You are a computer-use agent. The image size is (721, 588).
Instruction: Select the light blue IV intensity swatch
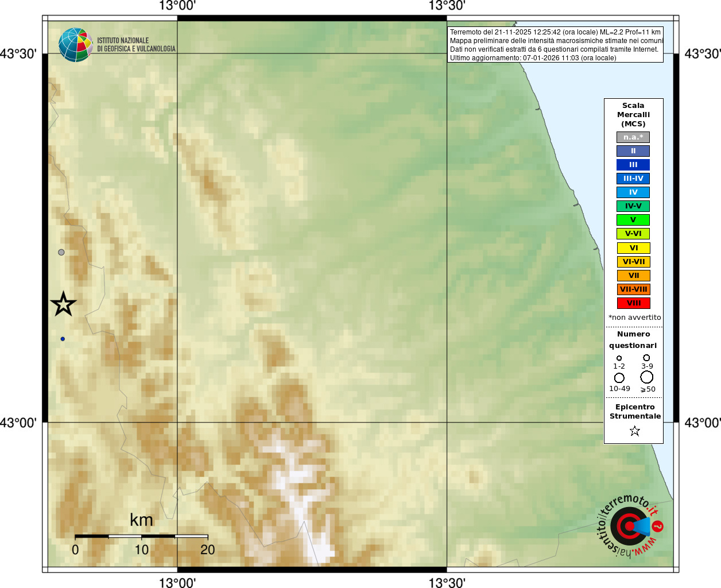[x=633, y=192]
